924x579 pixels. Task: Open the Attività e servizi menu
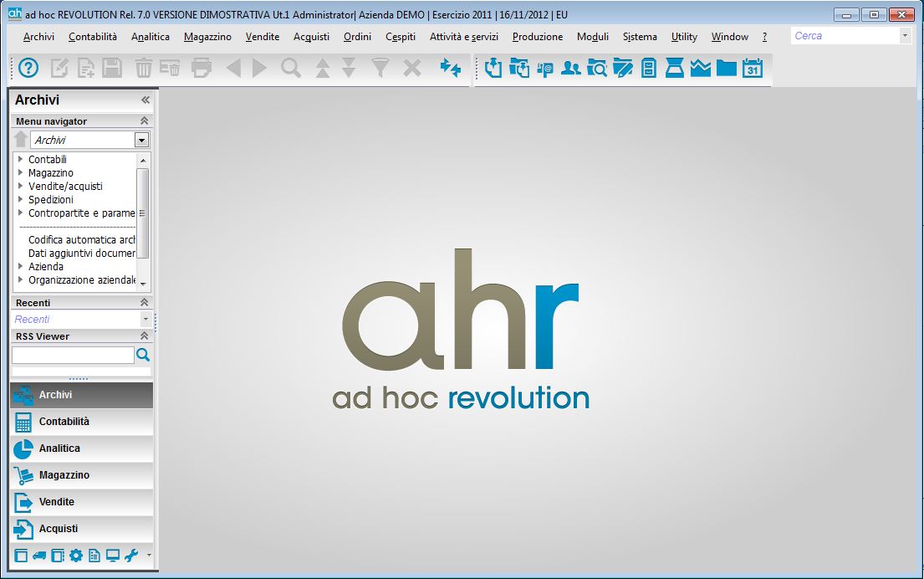tap(464, 37)
